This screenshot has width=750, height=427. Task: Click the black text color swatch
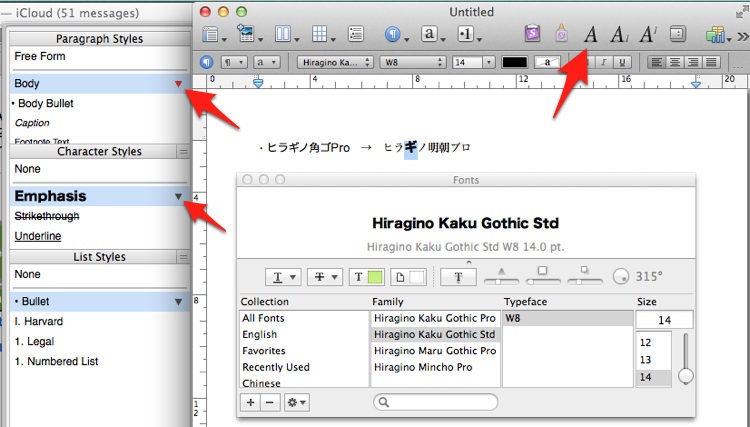pyautogui.click(x=514, y=62)
